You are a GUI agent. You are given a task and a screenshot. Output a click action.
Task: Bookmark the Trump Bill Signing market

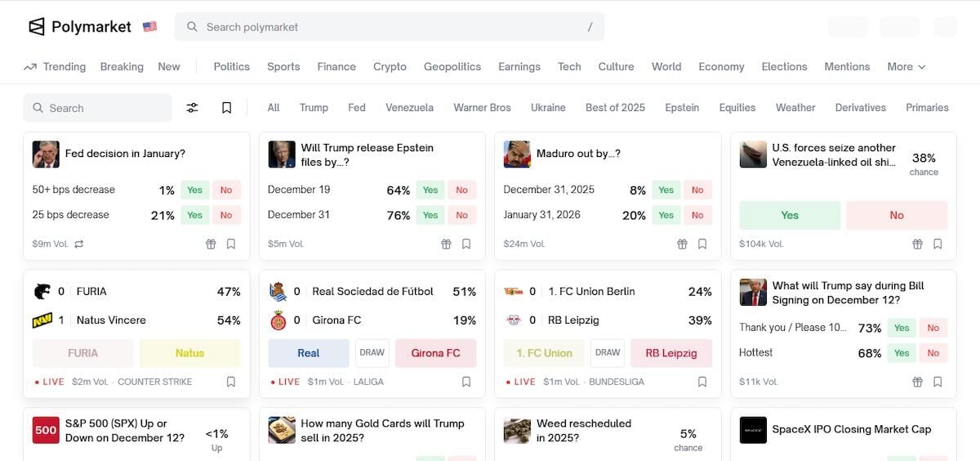tap(938, 382)
